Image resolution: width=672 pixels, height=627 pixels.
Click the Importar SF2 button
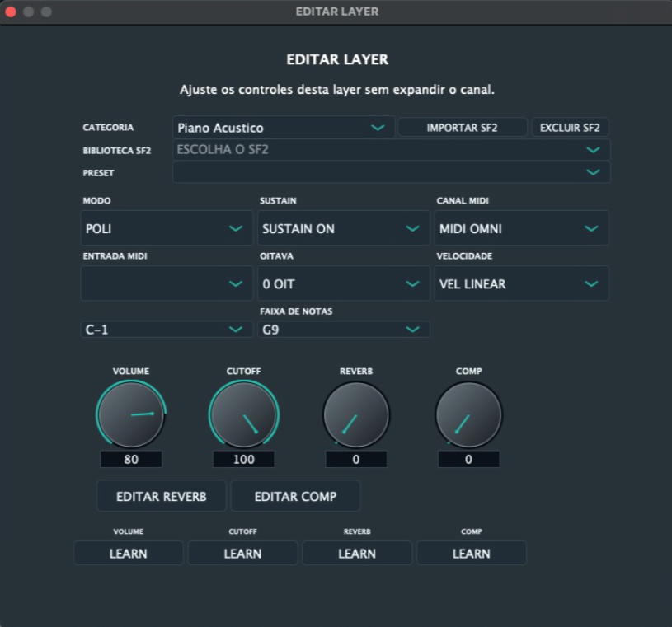[x=462, y=128]
